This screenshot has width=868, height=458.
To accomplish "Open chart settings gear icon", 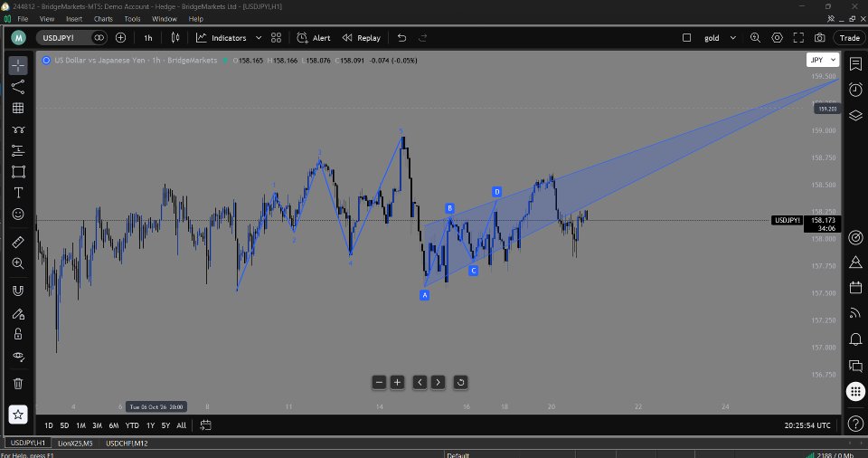I will pos(778,38).
